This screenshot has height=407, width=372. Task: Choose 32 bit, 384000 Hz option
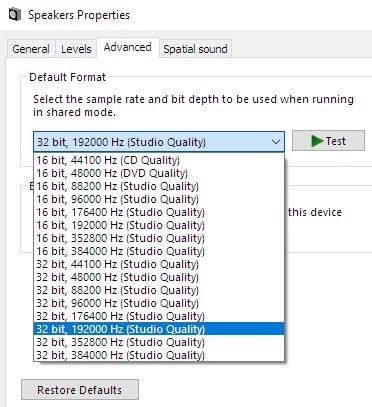[159, 355]
